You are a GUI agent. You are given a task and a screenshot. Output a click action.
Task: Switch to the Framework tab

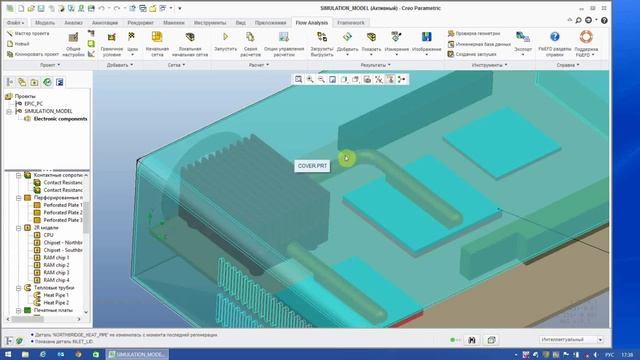(x=351, y=23)
